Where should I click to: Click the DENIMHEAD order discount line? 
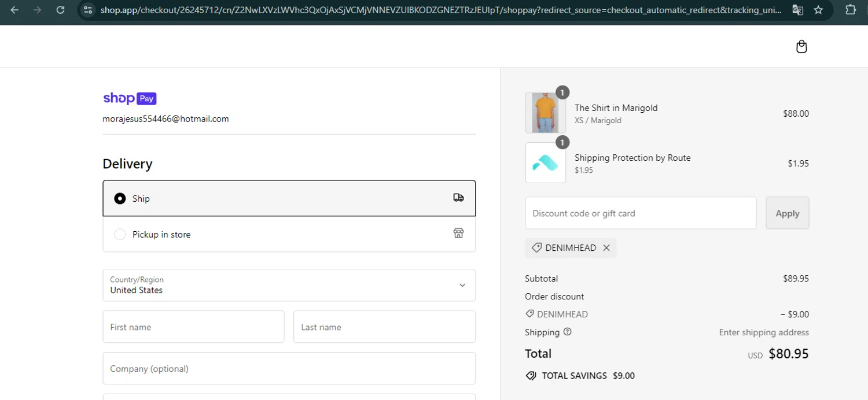click(562, 314)
